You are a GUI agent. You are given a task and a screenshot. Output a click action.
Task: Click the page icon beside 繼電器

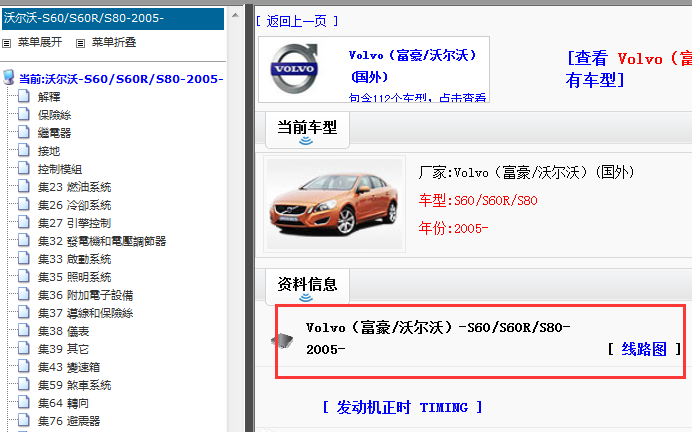click(24, 132)
